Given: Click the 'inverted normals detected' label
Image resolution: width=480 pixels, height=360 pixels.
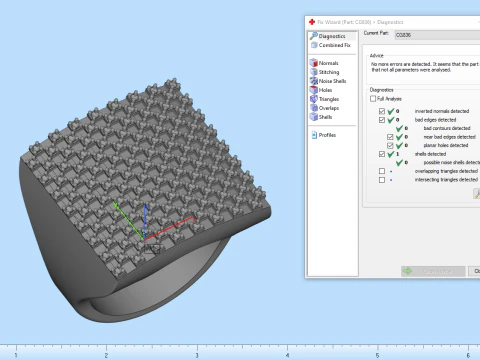Looking at the screenshot, I should 442,111.
